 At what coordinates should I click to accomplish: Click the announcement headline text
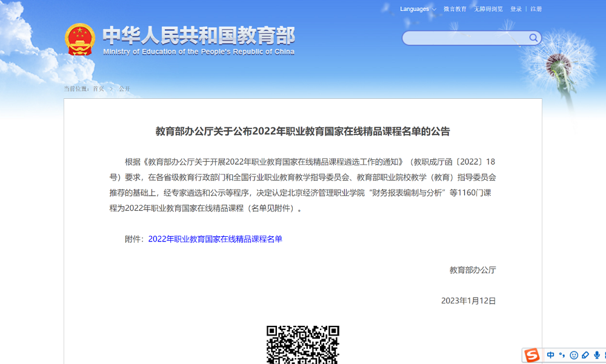pos(303,131)
